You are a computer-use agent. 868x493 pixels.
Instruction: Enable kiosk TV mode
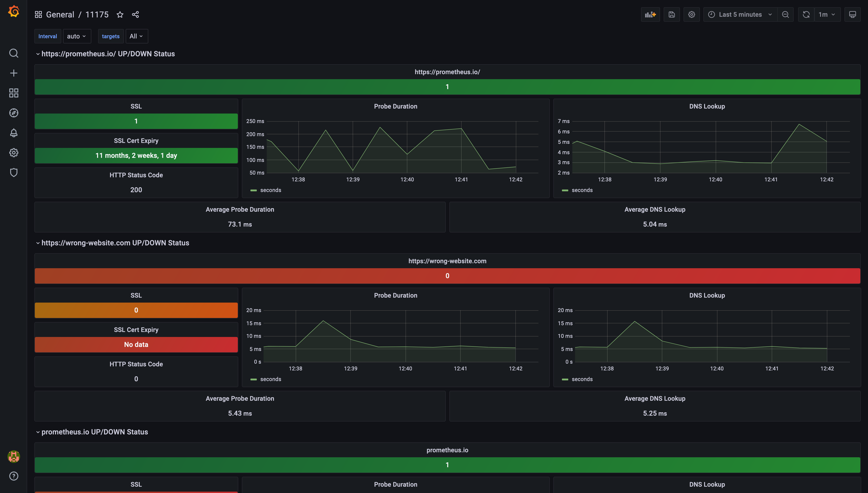click(852, 14)
